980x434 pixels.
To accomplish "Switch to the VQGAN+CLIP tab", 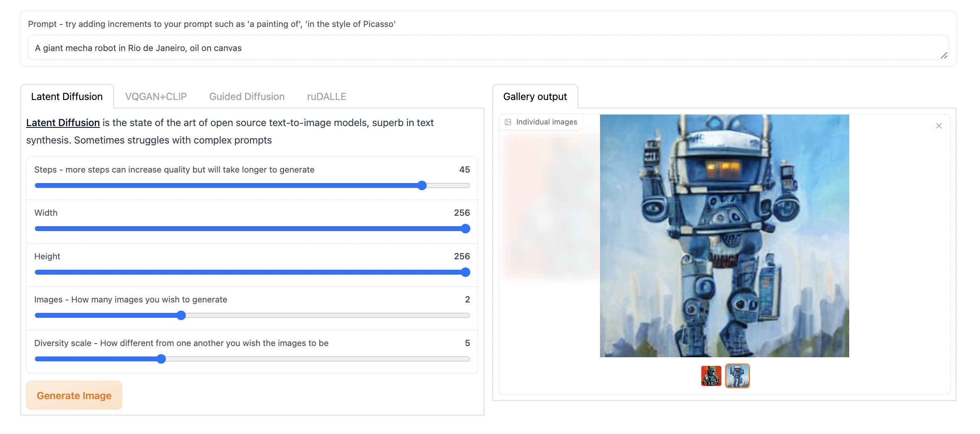I will click(156, 97).
